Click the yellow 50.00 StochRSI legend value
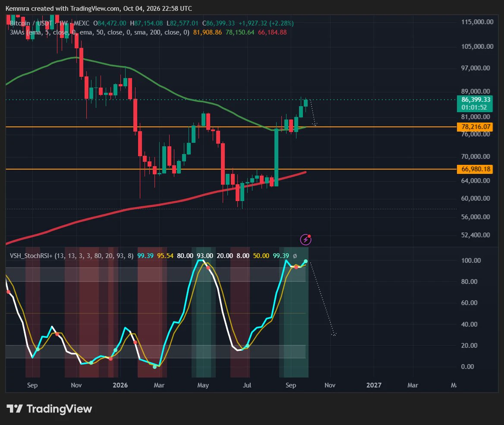Image resolution: width=504 pixels, height=425 pixels. 261,255
